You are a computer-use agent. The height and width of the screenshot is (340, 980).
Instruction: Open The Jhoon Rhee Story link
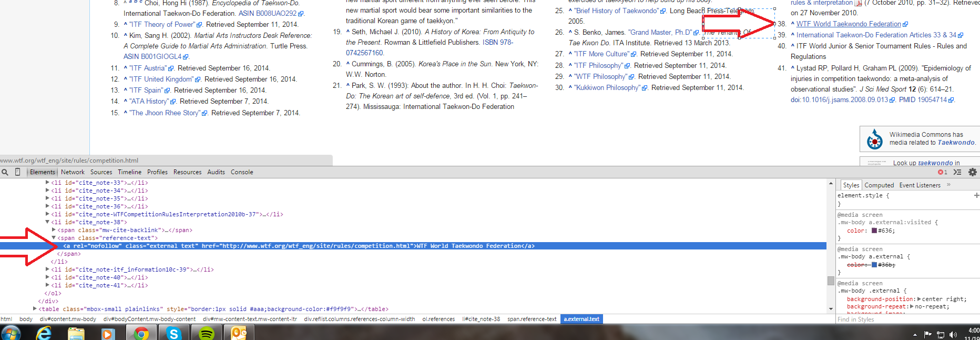pyautogui.click(x=165, y=113)
